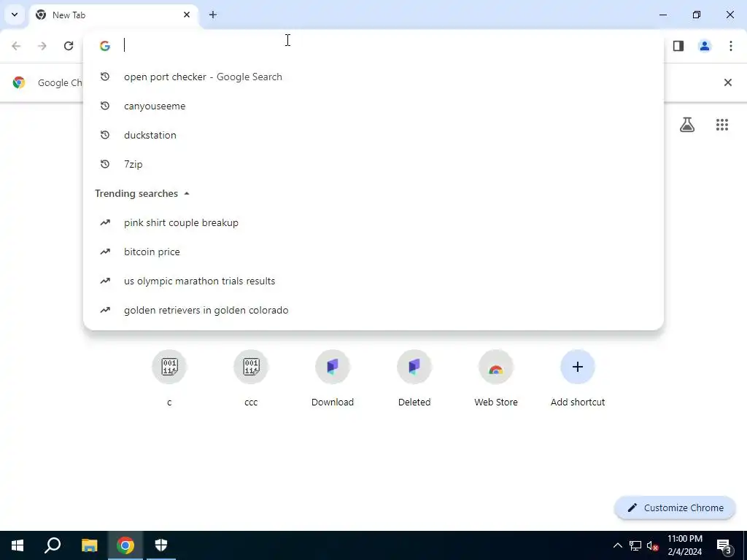Click the Google G icon in address bar
Viewport: 747px width, 560px height.
(x=105, y=46)
